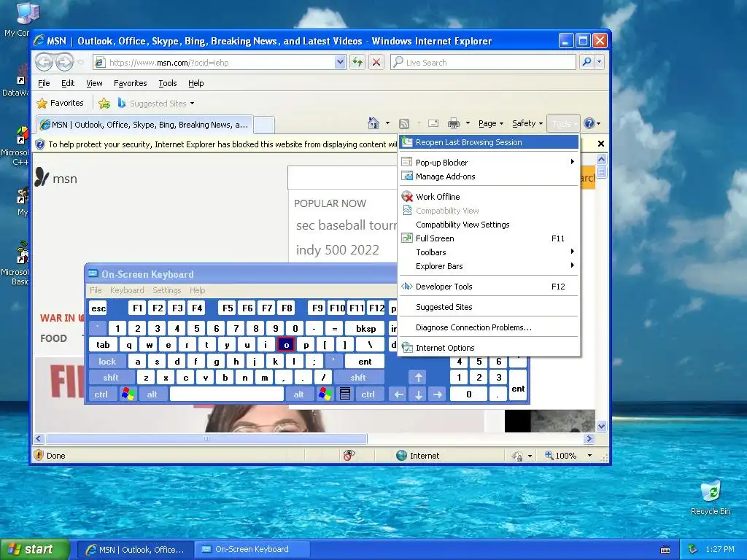
Task: Toggle the left shft key on keyboard
Action: 111,378
